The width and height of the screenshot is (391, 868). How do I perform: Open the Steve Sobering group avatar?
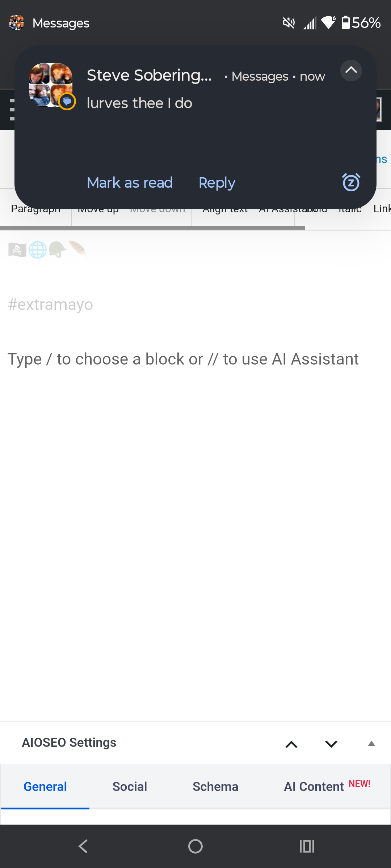[51, 85]
